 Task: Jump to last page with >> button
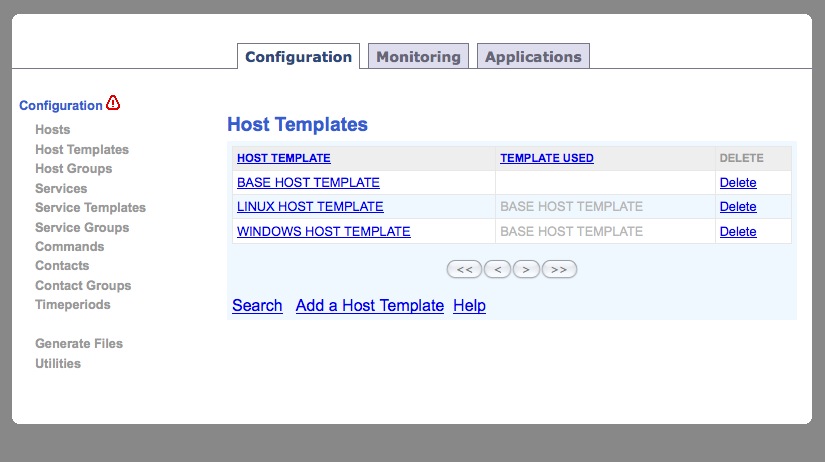[559, 269]
